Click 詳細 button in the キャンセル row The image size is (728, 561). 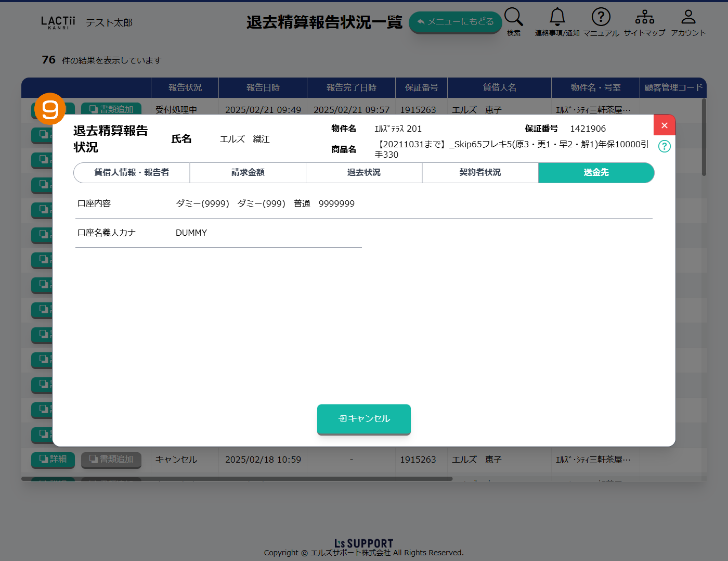pyautogui.click(x=53, y=460)
